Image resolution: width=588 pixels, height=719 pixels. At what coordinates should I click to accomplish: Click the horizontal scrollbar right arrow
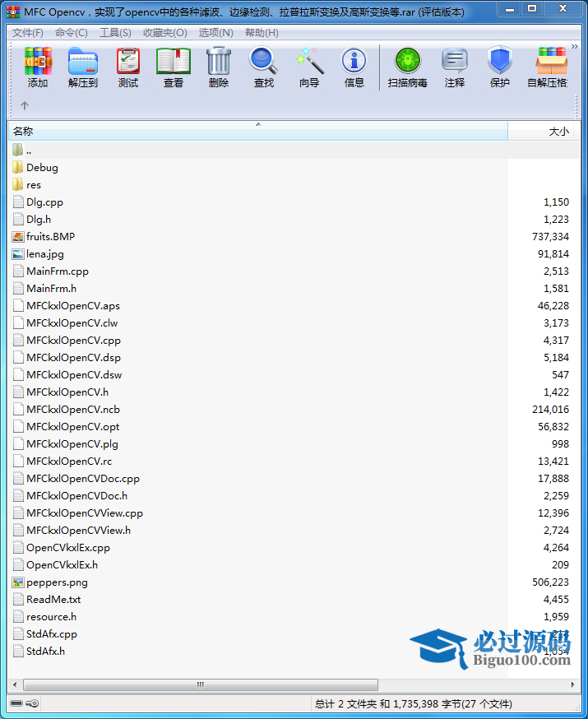tap(573, 684)
